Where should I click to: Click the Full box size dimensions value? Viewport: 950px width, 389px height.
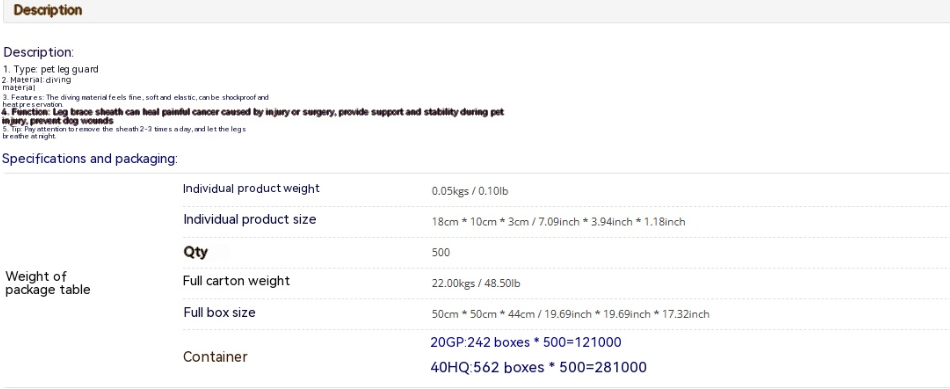pos(571,314)
